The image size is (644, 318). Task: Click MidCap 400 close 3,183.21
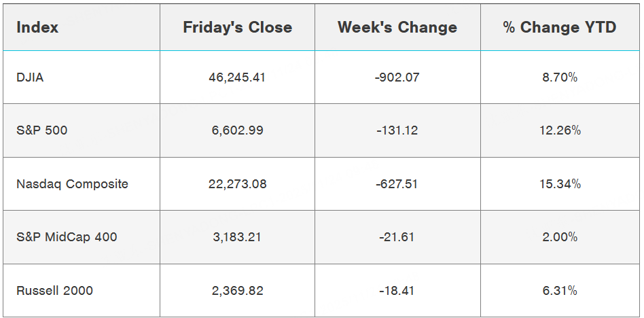237,237
